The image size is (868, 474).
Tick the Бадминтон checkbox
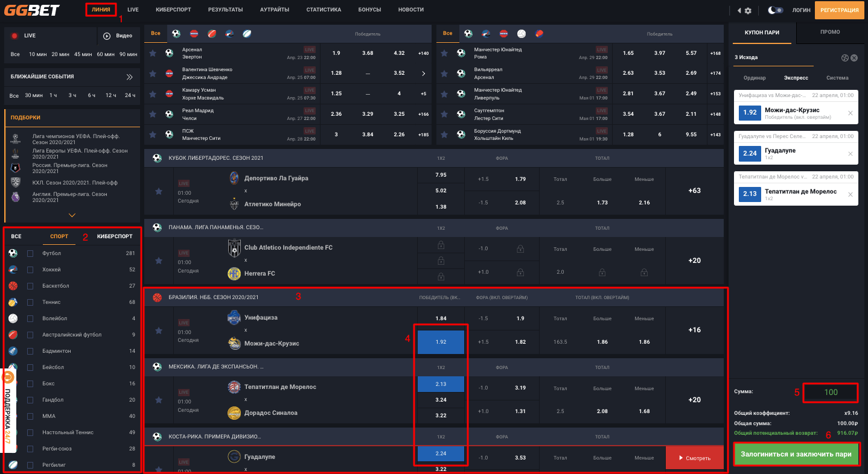30,351
